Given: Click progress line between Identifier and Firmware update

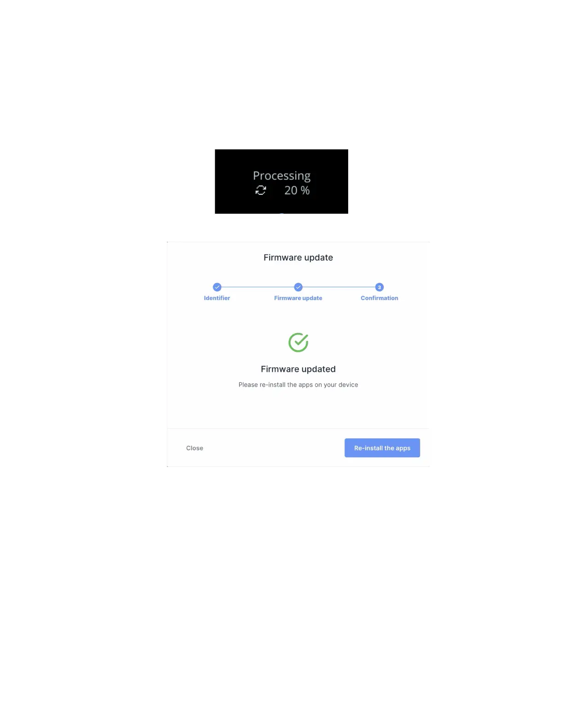Looking at the screenshot, I should (x=258, y=287).
